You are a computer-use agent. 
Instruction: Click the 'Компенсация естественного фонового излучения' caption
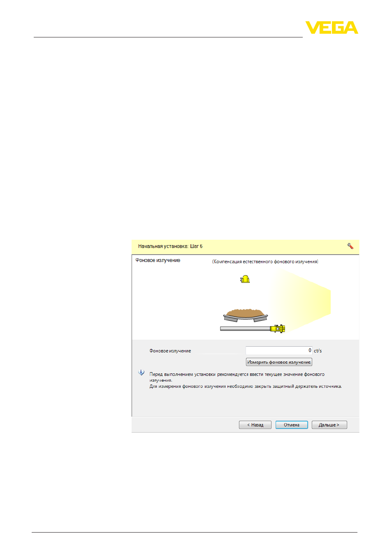coord(265,262)
